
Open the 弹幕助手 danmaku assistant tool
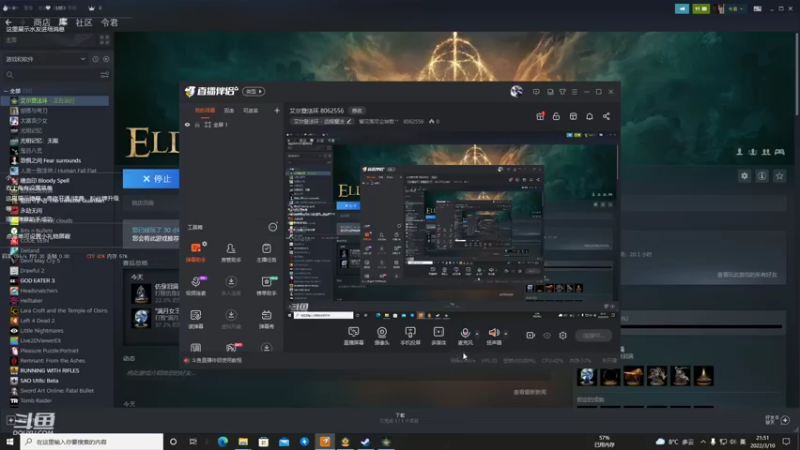(x=196, y=253)
